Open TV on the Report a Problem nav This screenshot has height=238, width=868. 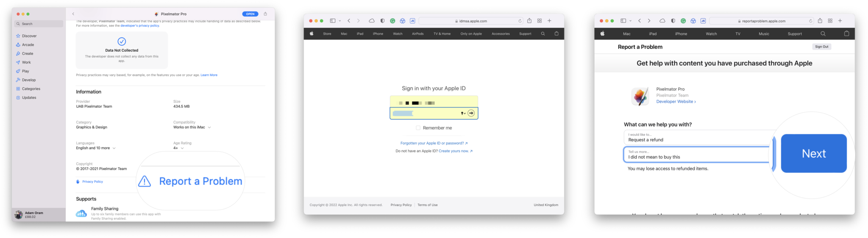tap(738, 34)
